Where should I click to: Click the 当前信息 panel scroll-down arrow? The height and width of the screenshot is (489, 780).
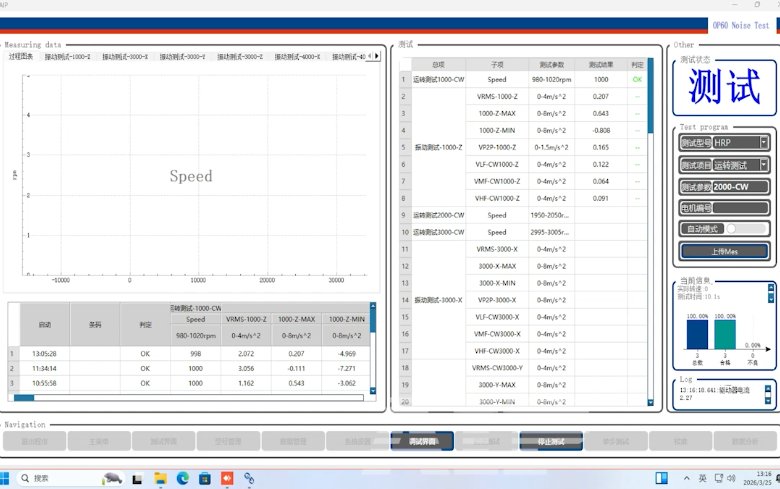tap(771, 298)
